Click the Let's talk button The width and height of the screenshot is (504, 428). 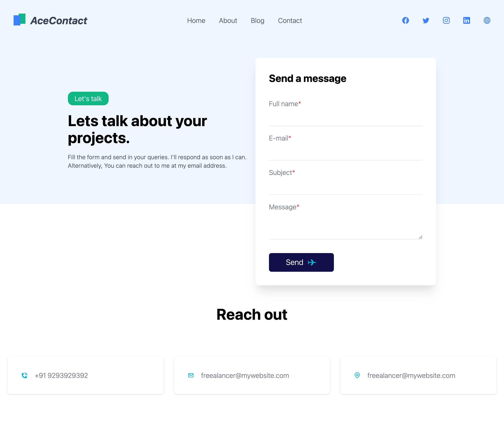[x=88, y=99]
